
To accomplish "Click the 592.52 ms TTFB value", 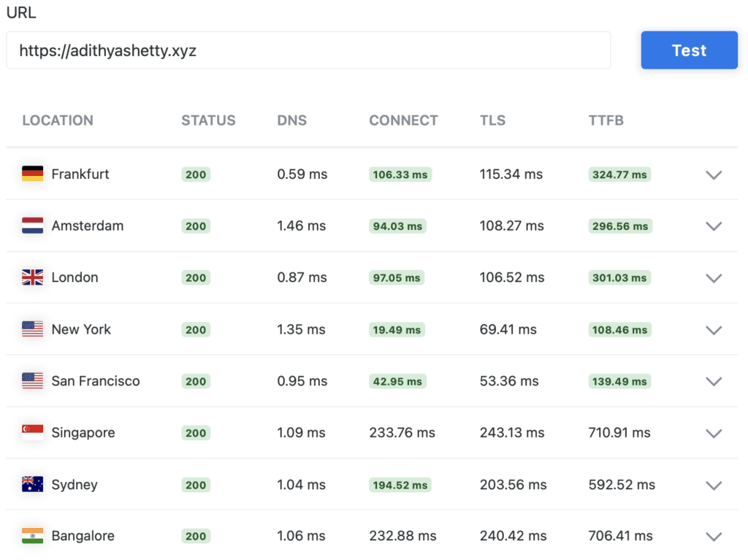I will [x=622, y=485].
